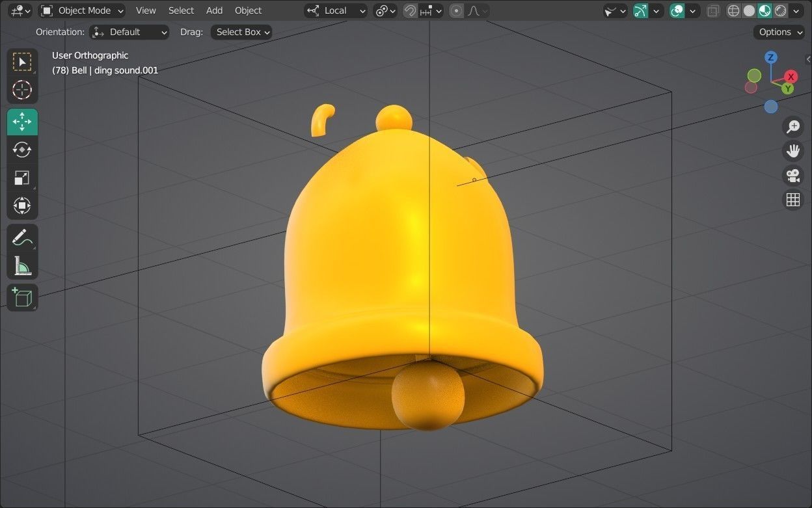Screen dimensions: 812x508
Task: Open the Options popover
Action: [779, 32]
